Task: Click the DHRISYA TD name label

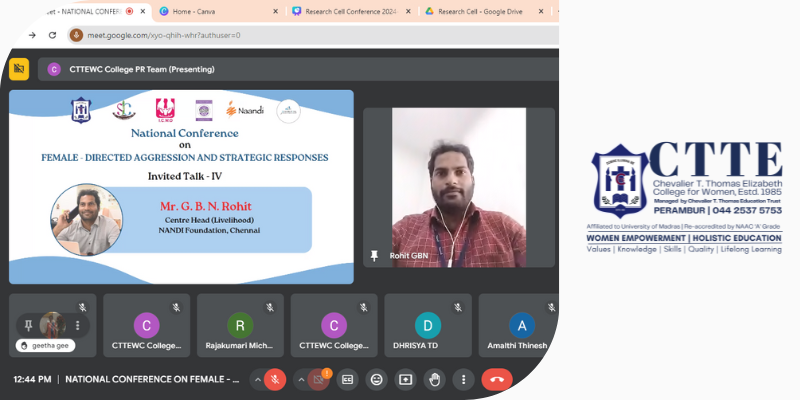Action: point(415,345)
